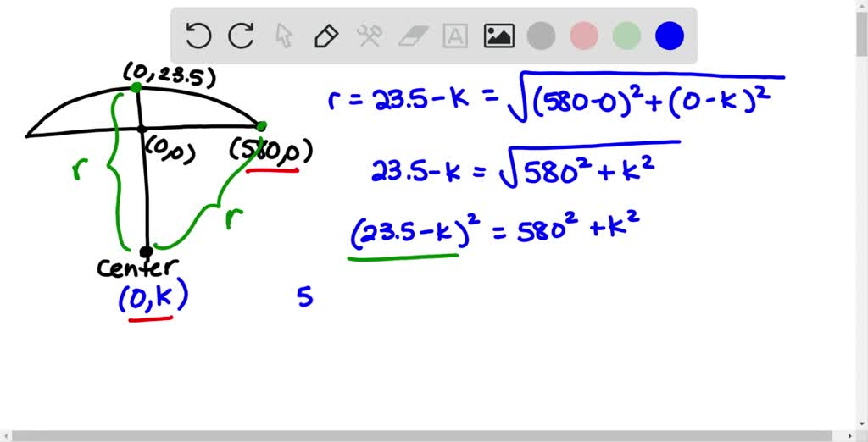Click the scroll left arrow
The image size is (868, 442).
click(5, 436)
